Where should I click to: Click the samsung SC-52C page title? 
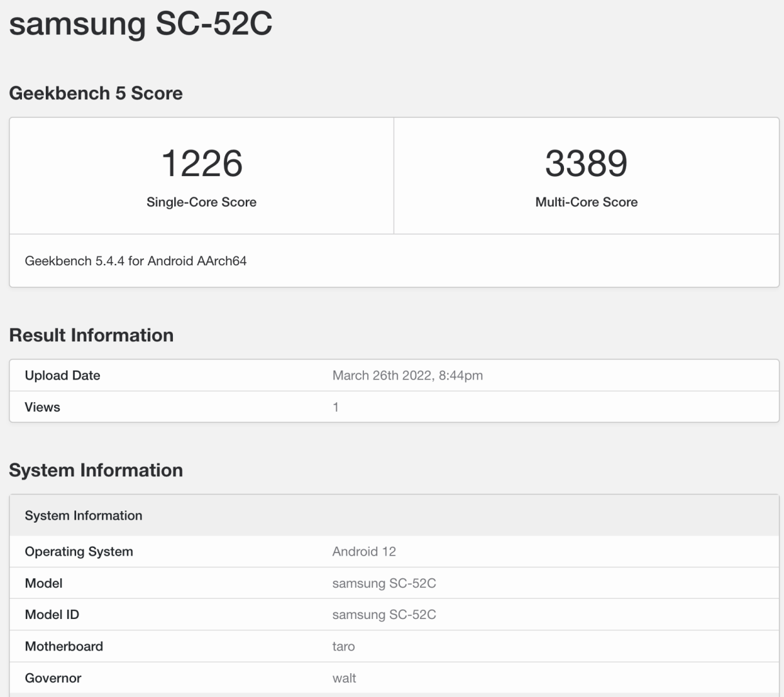(x=141, y=24)
